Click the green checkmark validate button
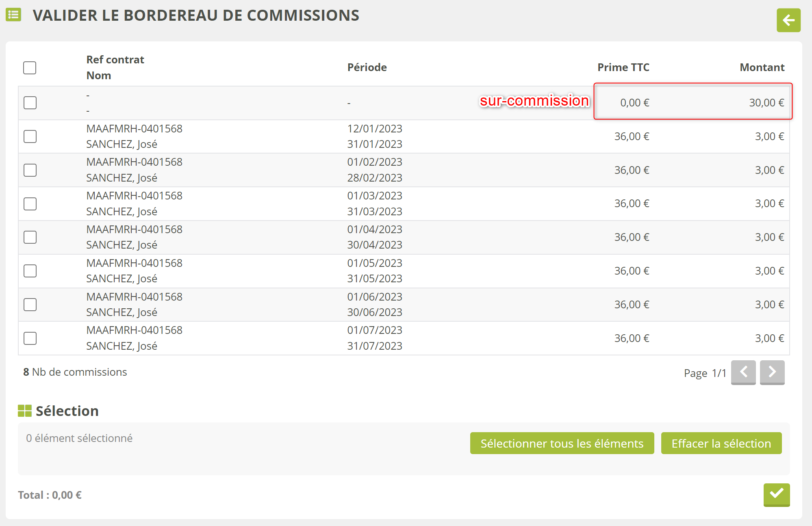This screenshot has height=526, width=812. (776, 494)
